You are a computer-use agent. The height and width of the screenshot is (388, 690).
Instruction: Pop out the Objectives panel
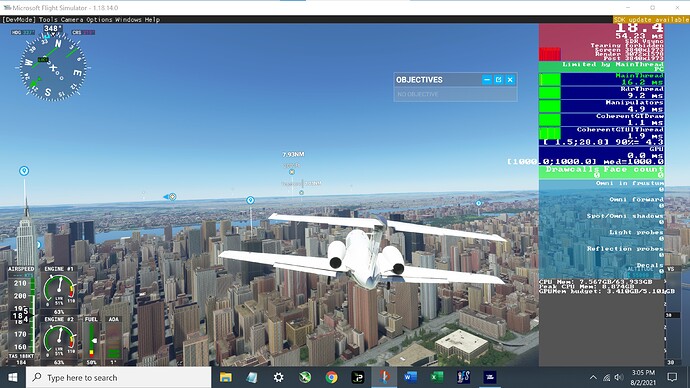point(498,80)
